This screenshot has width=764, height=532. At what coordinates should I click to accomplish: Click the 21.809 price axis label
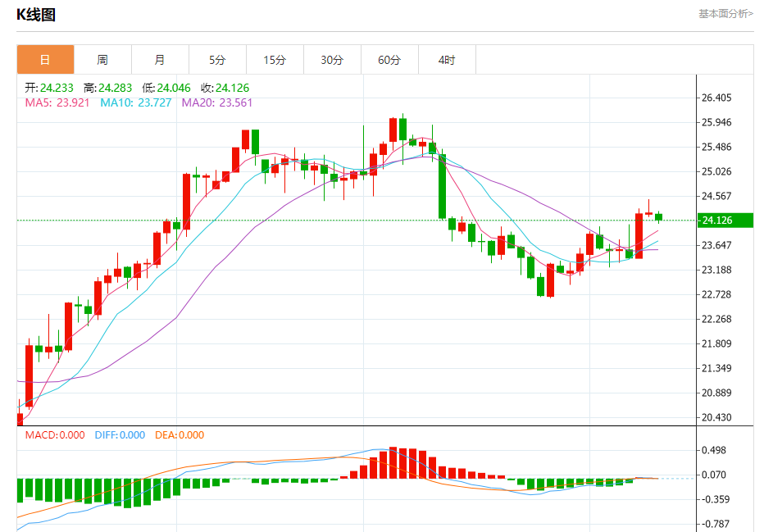pyautogui.click(x=716, y=343)
